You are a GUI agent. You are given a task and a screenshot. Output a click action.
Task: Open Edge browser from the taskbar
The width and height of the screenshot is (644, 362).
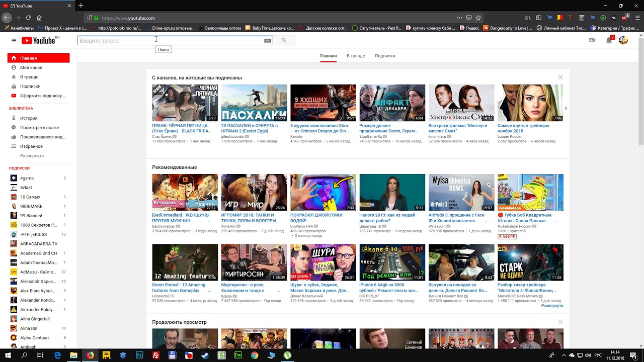[57, 355]
